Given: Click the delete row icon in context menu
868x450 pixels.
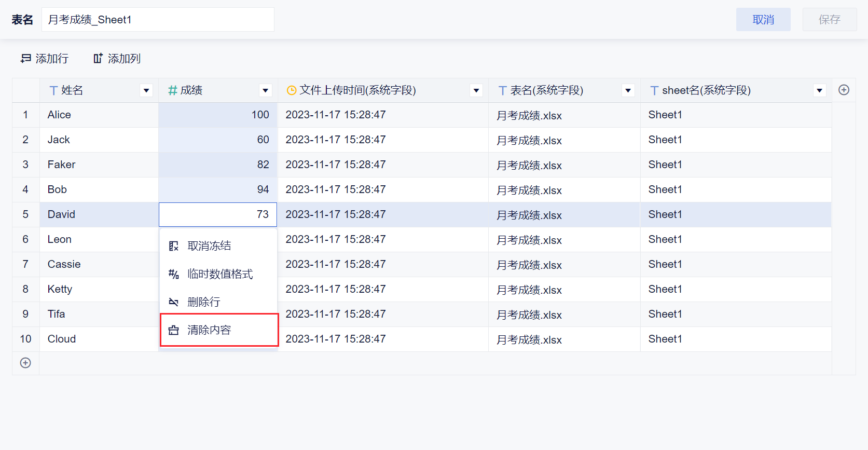Looking at the screenshot, I should (174, 302).
